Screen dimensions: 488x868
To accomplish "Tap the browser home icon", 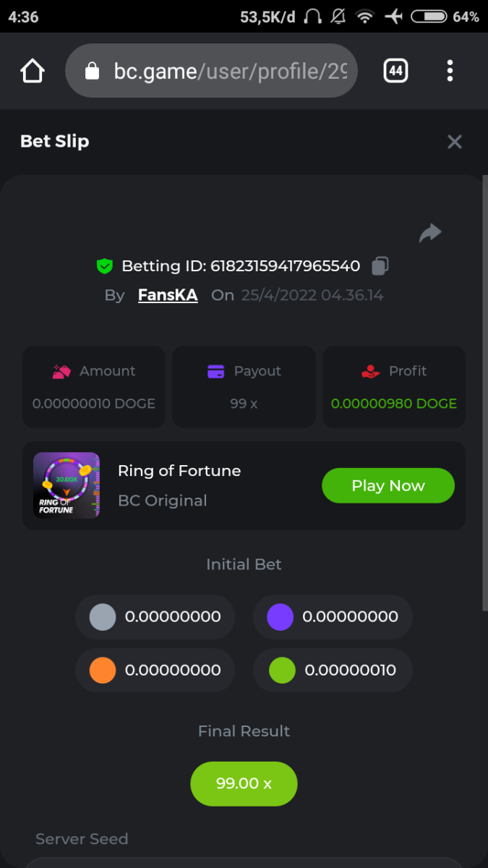I will tap(33, 71).
